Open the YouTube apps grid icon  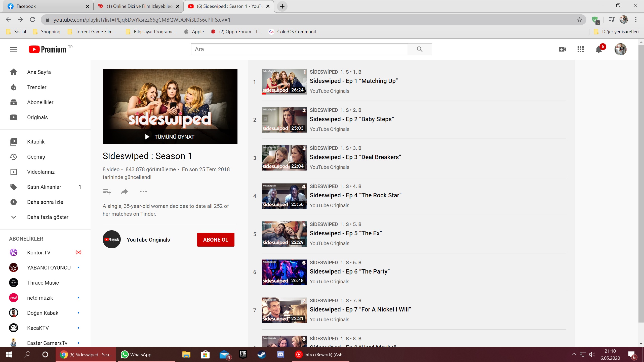pos(581,49)
